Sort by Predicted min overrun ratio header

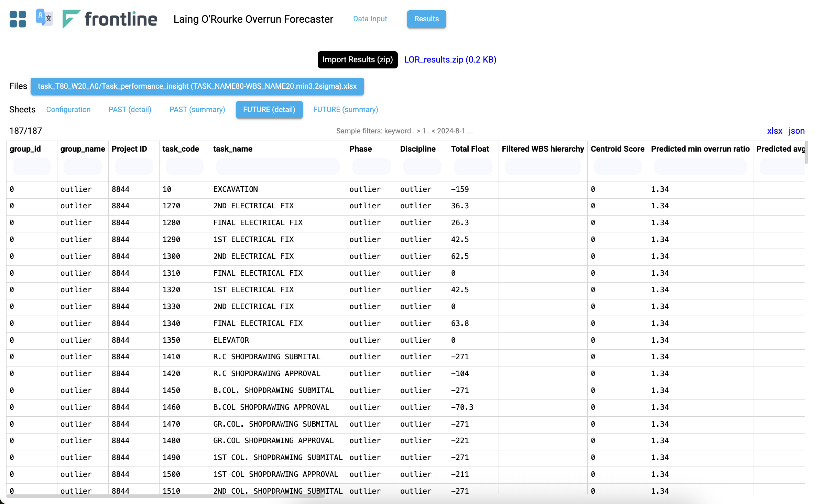click(700, 149)
